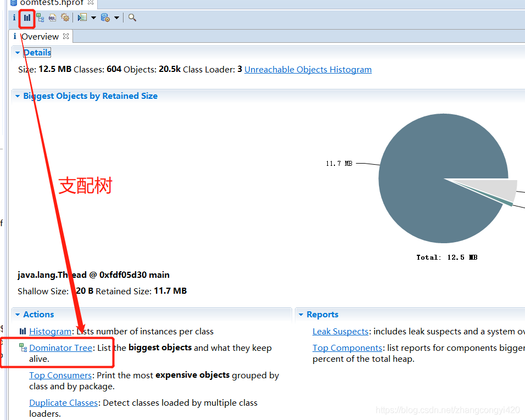The width and height of the screenshot is (525, 420).
Task: Click the Dominator Tree icon in Actions
Action: tap(23, 348)
